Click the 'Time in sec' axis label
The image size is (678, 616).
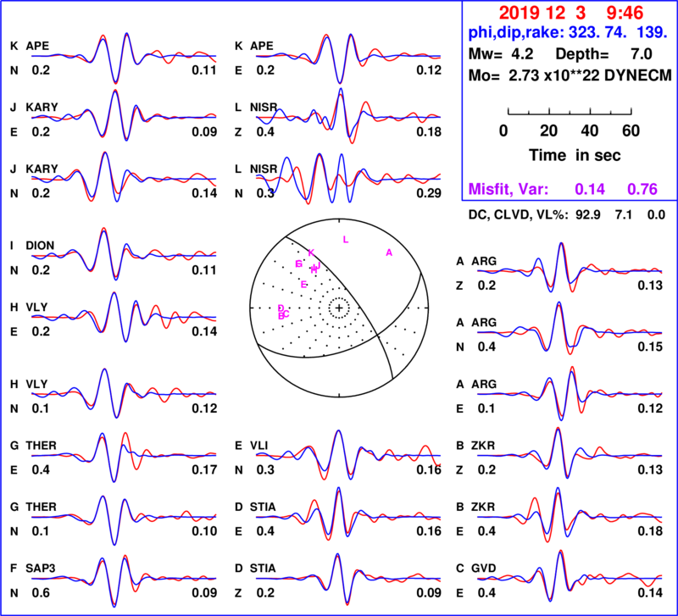click(x=575, y=155)
